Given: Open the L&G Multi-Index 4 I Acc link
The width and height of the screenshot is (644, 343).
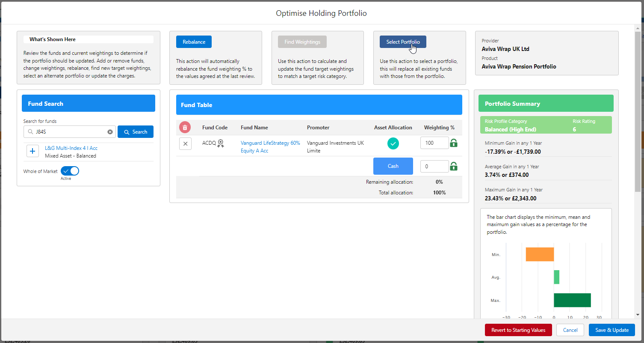Looking at the screenshot, I should (71, 148).
